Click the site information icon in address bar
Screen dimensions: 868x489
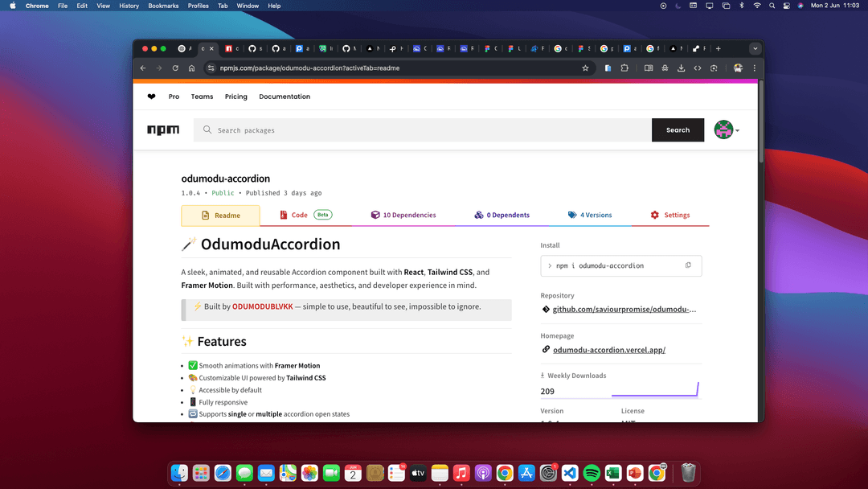click(x=211, y=68)
